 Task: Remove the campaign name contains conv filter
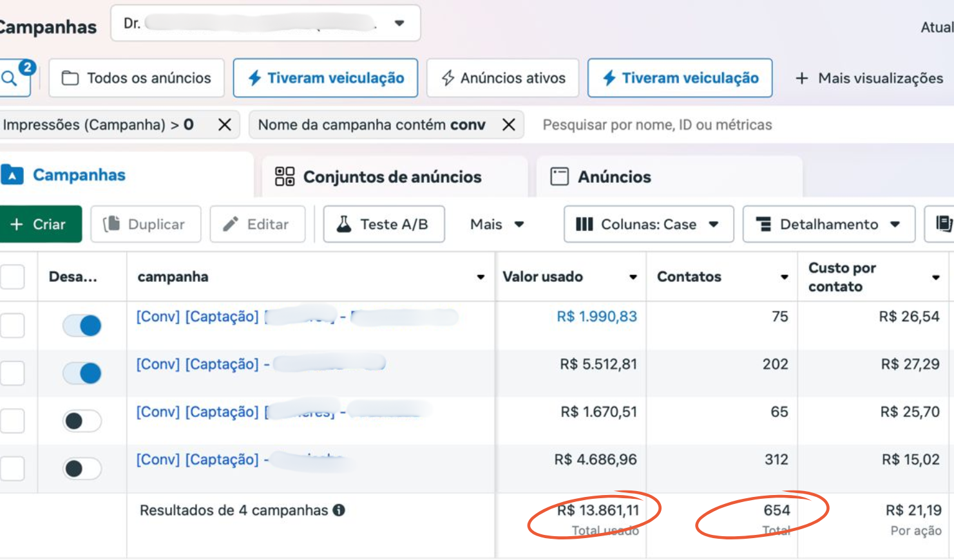tap(508, 125)
